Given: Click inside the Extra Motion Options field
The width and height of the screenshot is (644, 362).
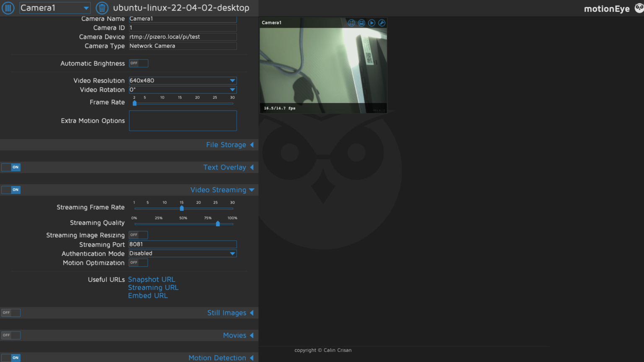Looking at the screenshot, I should [182, 121].
